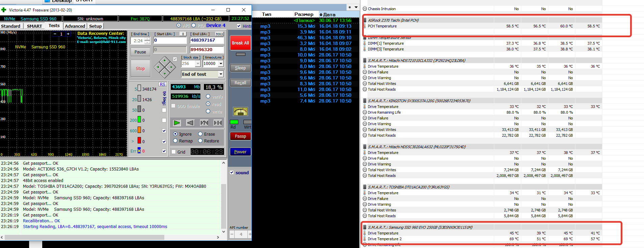The width and height of the screenshot is (644, 248).
Task: Click the Sleep button
Action: pos(240,68)
